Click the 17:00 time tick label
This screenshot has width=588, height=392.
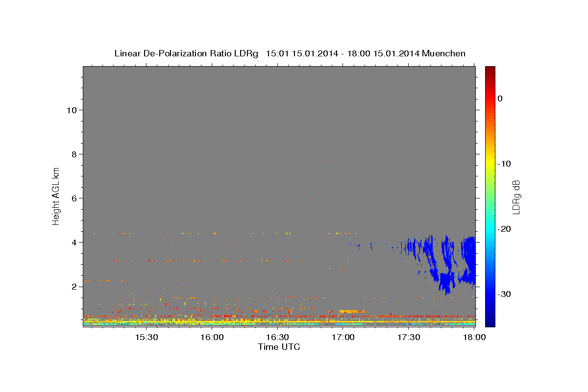coord(343,337)
